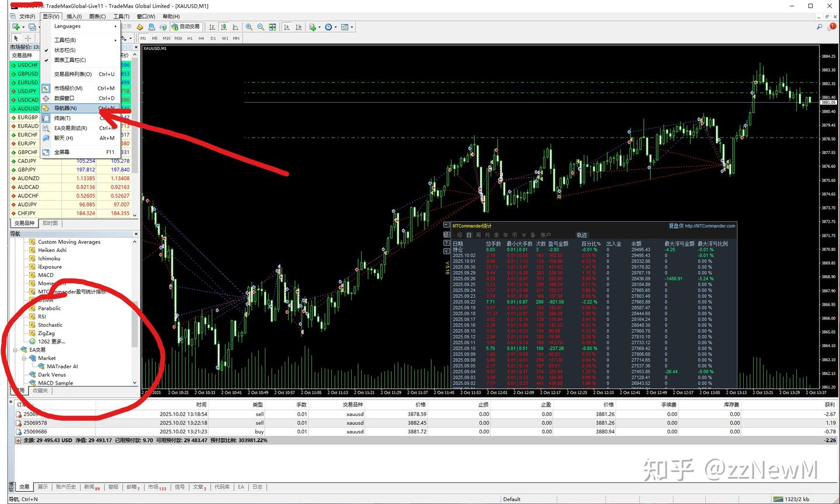Viewport: 840px width, 504px height.
Task: Open the templates dropdown icon
Action: point(347,27)
